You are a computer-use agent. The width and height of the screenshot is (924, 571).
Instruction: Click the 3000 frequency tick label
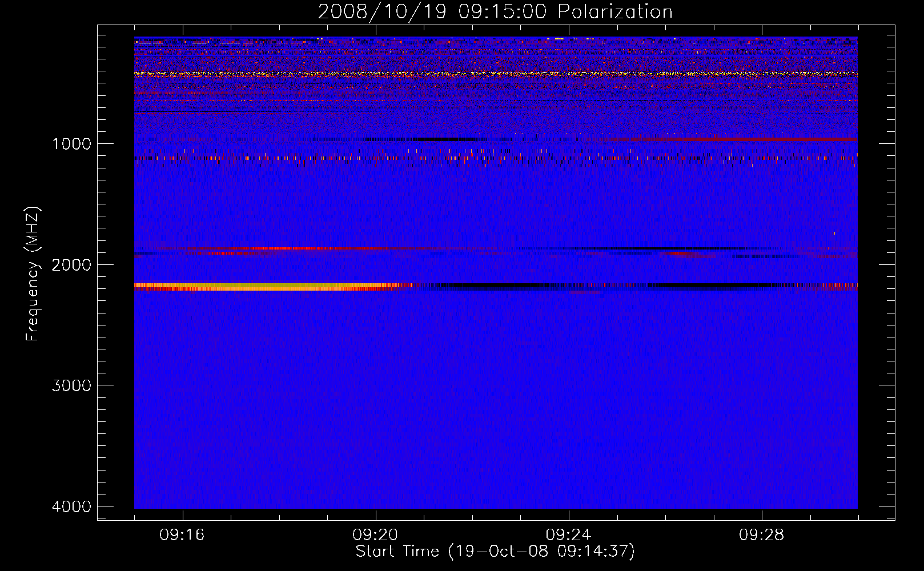pos(71,385)
